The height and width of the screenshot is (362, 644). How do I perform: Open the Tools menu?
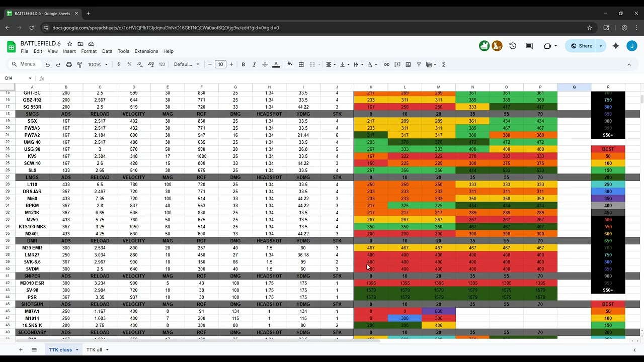[123, 51]
